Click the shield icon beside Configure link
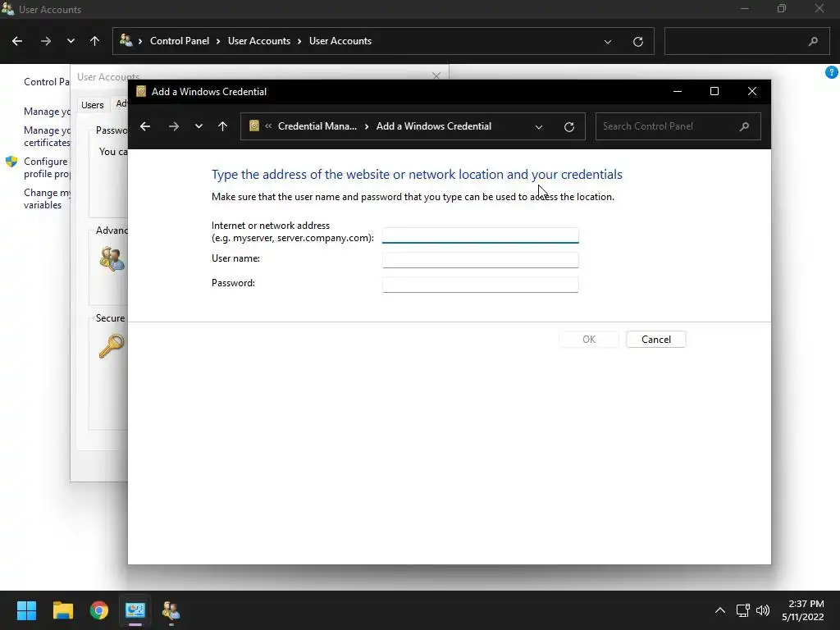The image size is (840, 630). [x=11, y=162]
